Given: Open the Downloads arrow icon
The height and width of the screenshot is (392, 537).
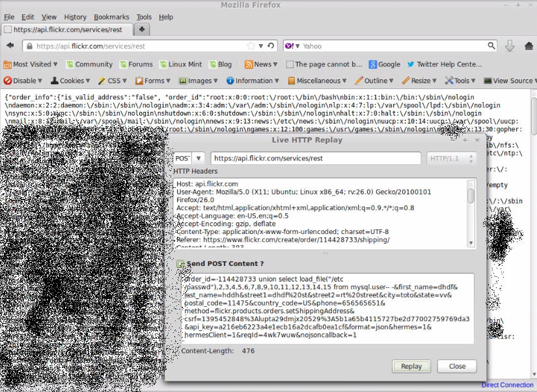Looking at the screenshot, I should pos(510,46).
